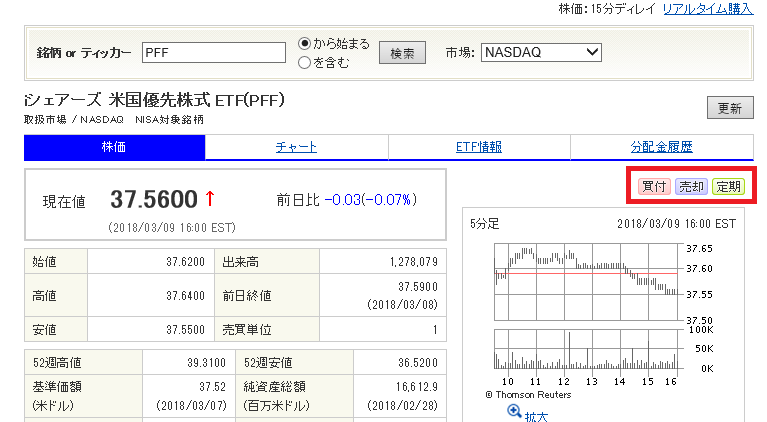Switch to the チャート tab

[296, 147]
